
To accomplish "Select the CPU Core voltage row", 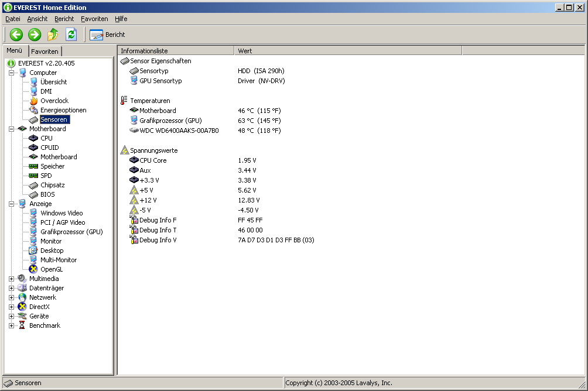I will [193, 160].
